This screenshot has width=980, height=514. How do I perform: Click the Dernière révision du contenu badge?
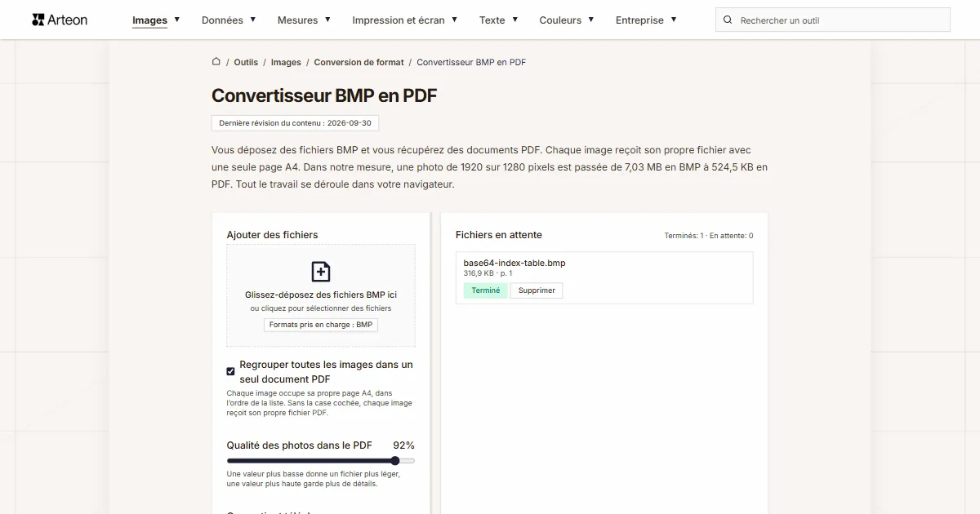point(295,123)
